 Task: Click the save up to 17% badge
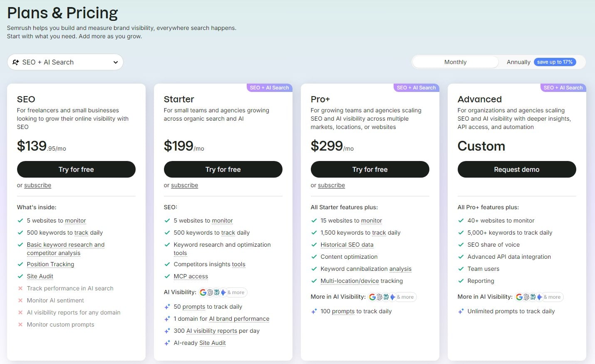pos(555,62)
